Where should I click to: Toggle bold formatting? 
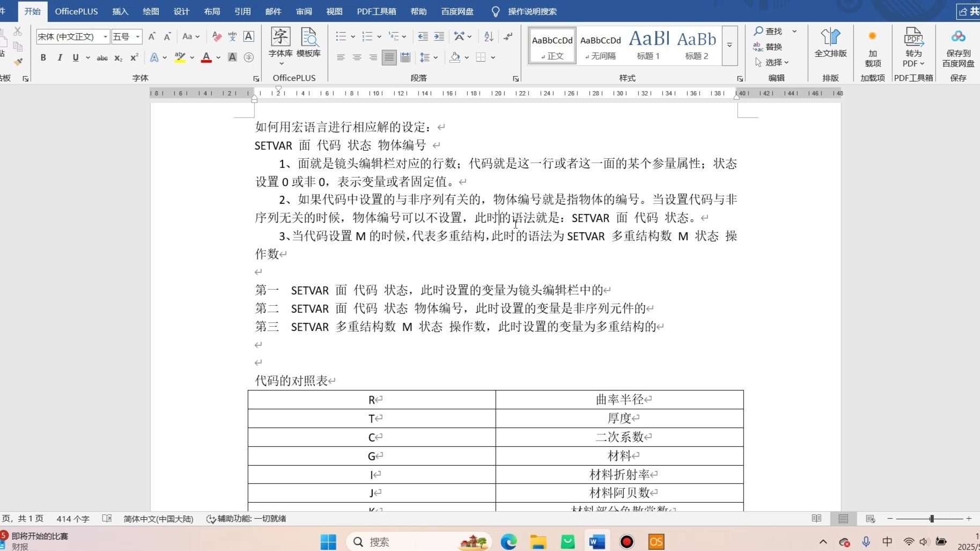tap(43, 57)
